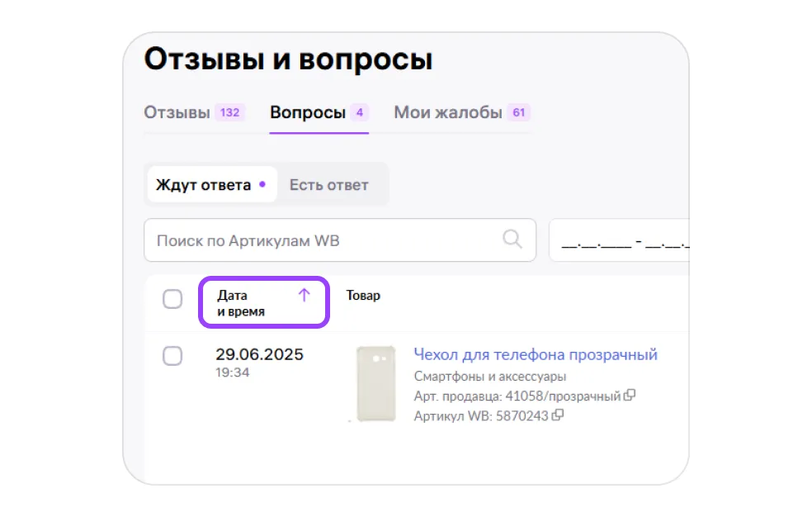The image size is (812, 517).
Task: Copy the seller article 41058/прозрачный
Action: [x=630, y=396]
